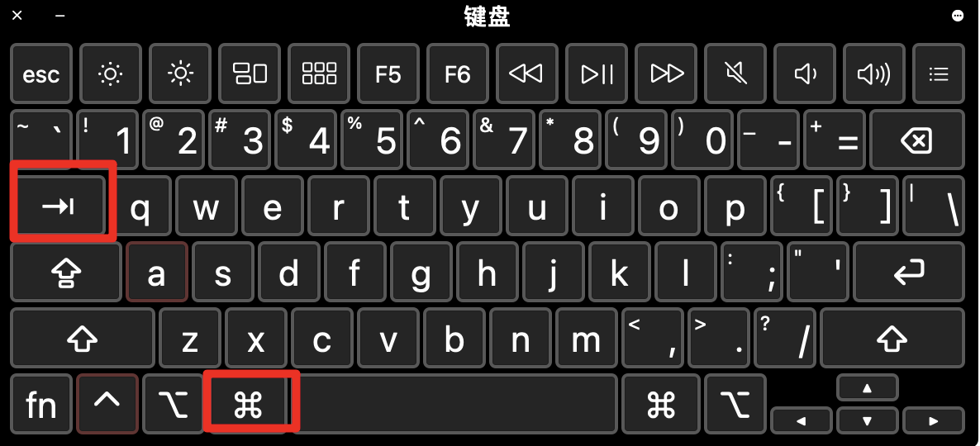The width and height of the screenshot is (980, 446).
Task: Click the list key at function row end
Action: tap(939, 74)
